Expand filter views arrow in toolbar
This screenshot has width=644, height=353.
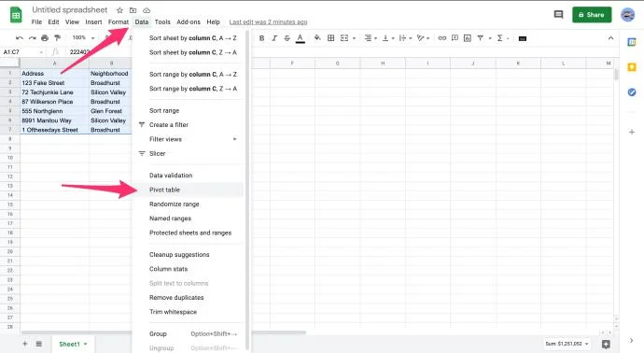490,38
